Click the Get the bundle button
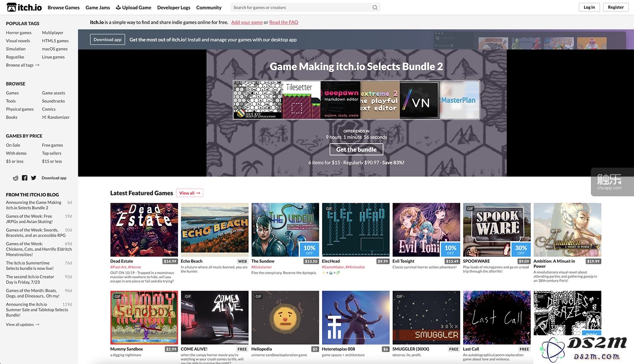This screenshot has height=364, width=634. (356, 149)
